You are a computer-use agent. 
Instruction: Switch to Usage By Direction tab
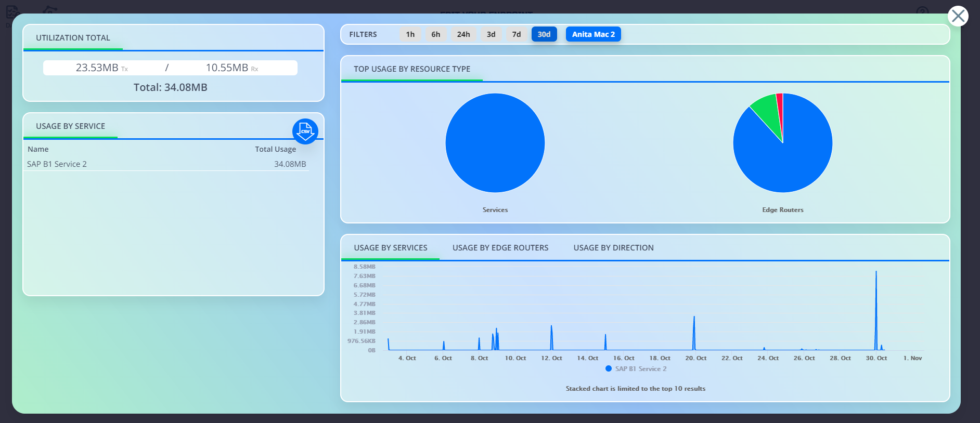point(614,248)
